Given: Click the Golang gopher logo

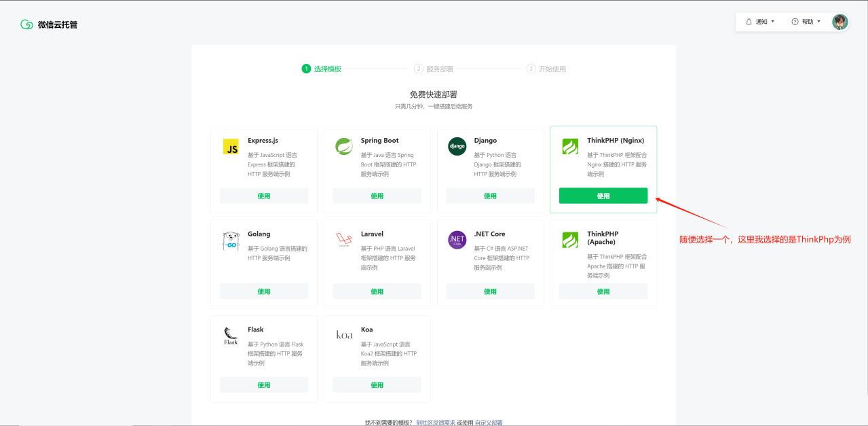Looking at the screenshot, I should click(231, 241).
